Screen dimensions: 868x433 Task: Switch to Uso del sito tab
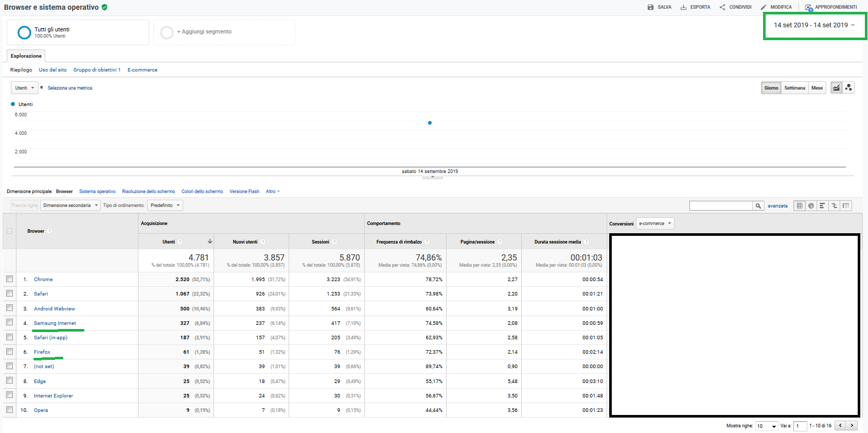point(53,70)
